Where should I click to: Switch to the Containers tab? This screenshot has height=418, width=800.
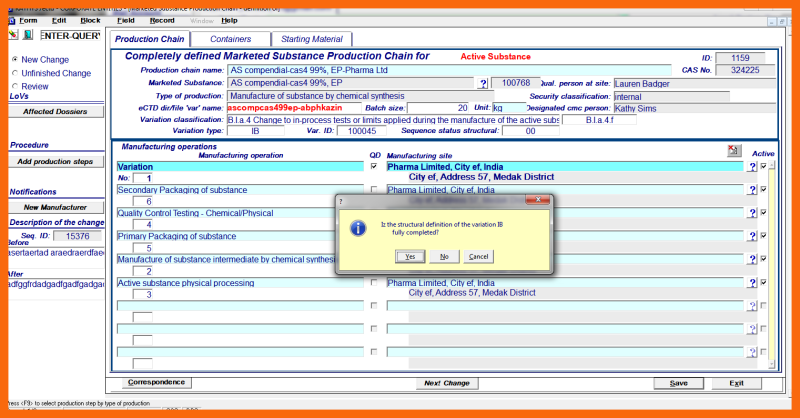coord(231,39)
